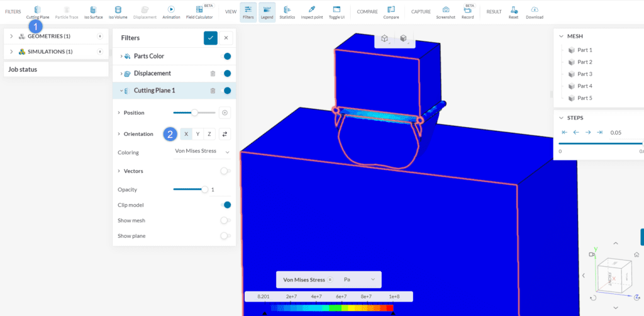Open the Statistics view

pyautogui.click(x=287, y=11)
